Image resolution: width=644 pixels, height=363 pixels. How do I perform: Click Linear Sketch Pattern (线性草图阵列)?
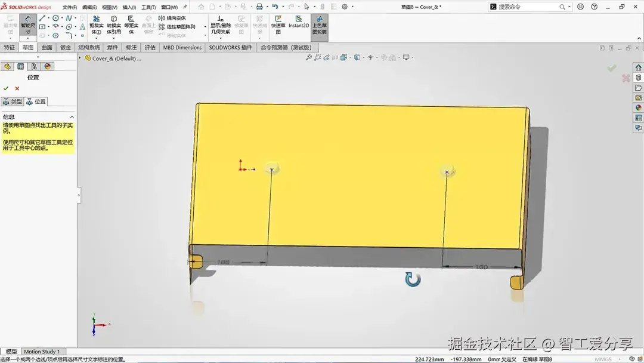tap(177, 27)
